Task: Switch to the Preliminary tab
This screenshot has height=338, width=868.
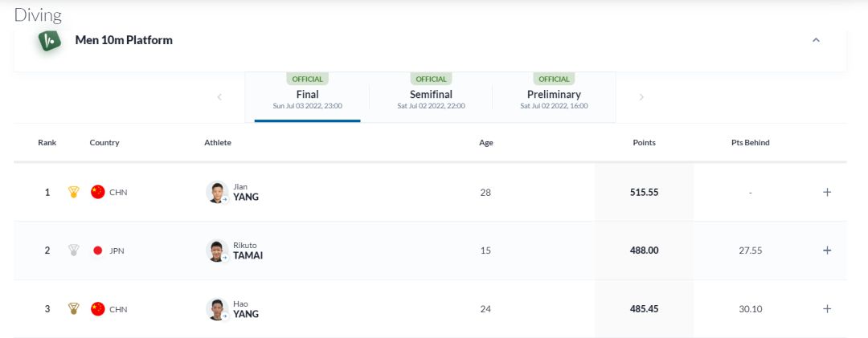Action: coord(554,95)
